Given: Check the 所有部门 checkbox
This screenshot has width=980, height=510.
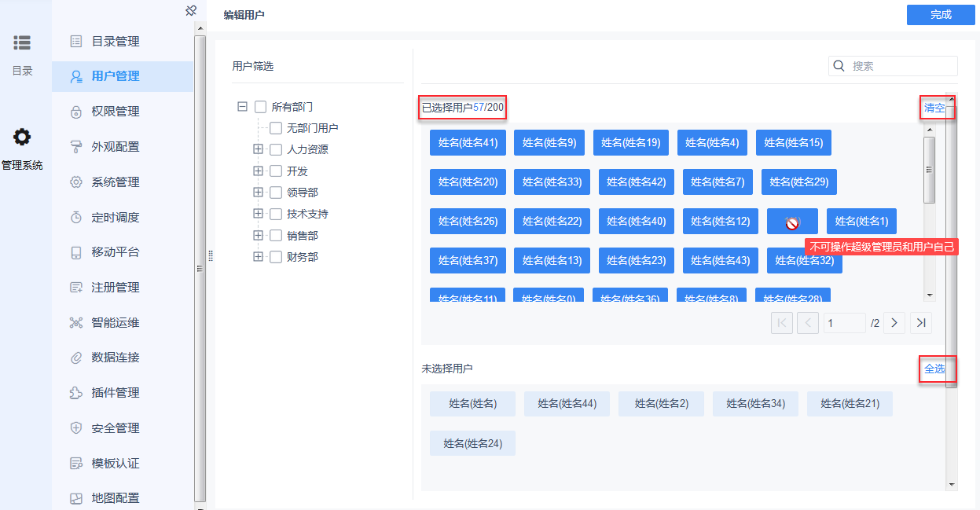Looking at the screenshot, I should [259, 106].
